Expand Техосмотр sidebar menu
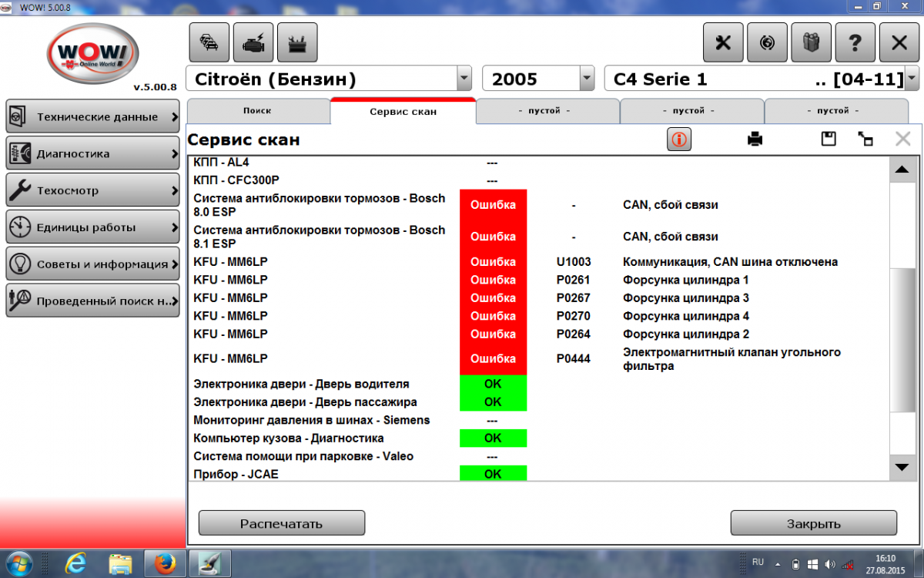The image size is (924, 578). (92, 190)
